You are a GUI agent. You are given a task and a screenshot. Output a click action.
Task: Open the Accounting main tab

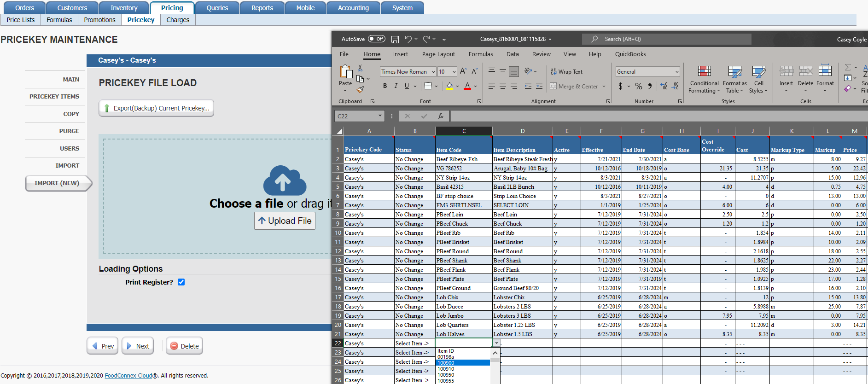(x=353, y=8)
